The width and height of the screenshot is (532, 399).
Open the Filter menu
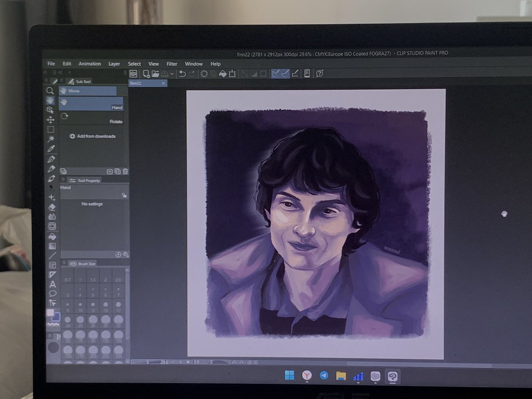pyautogui.click(x=172, y=64)
